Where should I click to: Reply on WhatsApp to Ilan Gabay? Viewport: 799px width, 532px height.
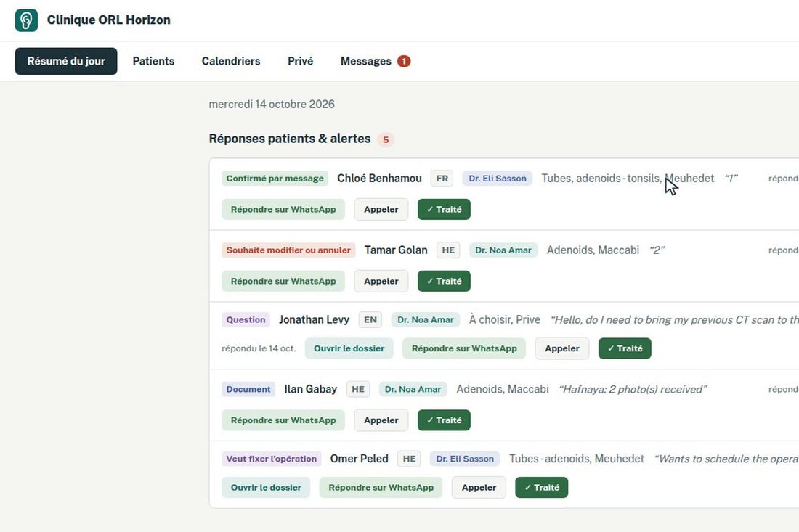283,420
